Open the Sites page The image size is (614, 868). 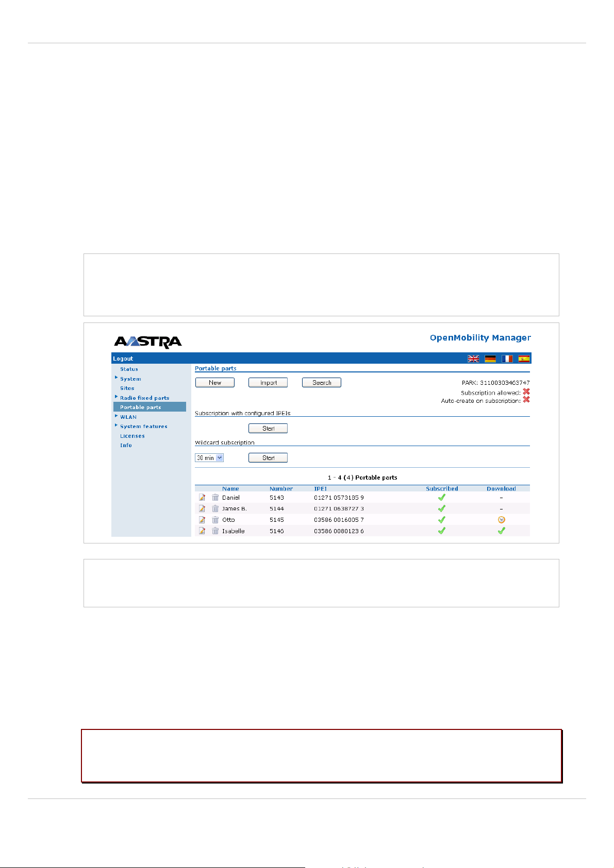click(127, 388)
